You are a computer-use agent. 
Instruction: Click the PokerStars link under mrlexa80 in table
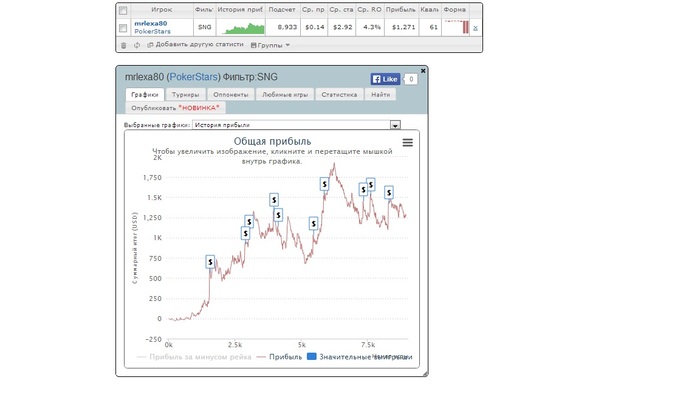(152, 32)
